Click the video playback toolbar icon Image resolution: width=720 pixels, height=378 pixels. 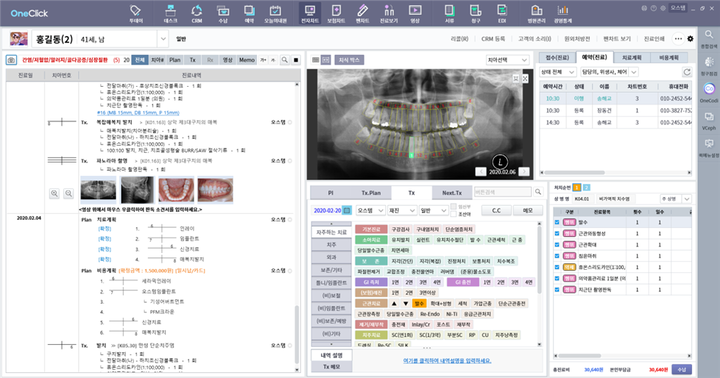click(x=415, y=13)
